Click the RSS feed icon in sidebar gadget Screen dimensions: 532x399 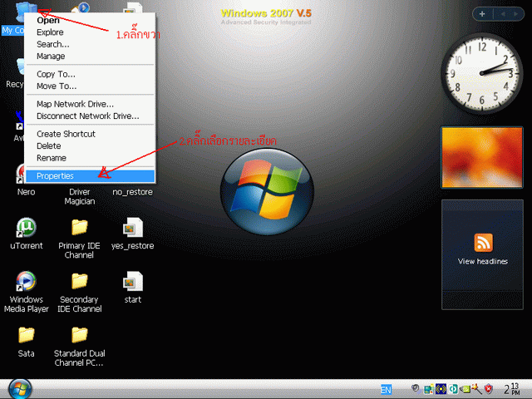[x=483, y=243]
